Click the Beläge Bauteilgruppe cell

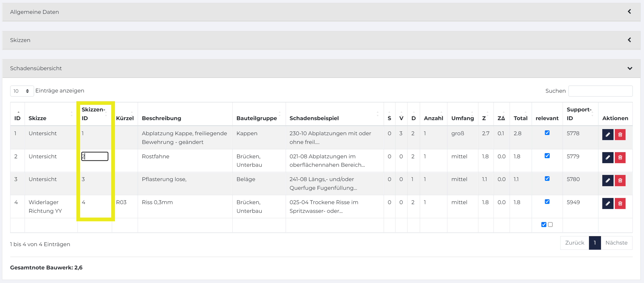(x=259, y=183)
